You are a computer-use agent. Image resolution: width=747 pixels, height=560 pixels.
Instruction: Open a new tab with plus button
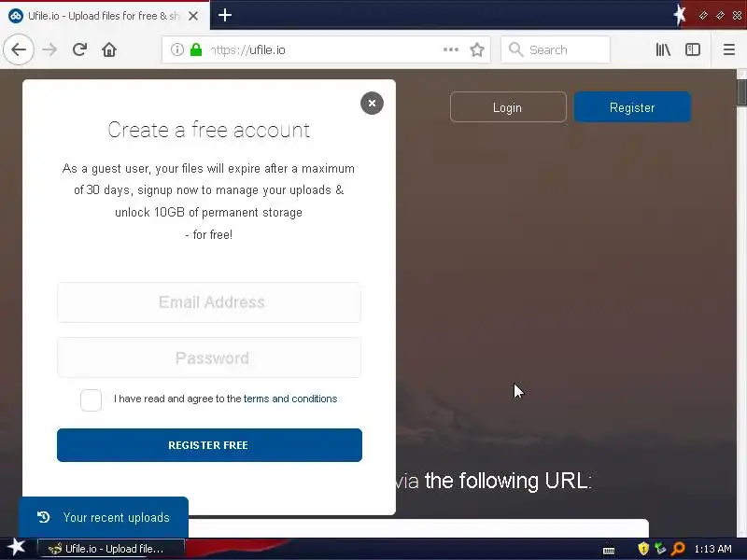click(x=225, y=15)
